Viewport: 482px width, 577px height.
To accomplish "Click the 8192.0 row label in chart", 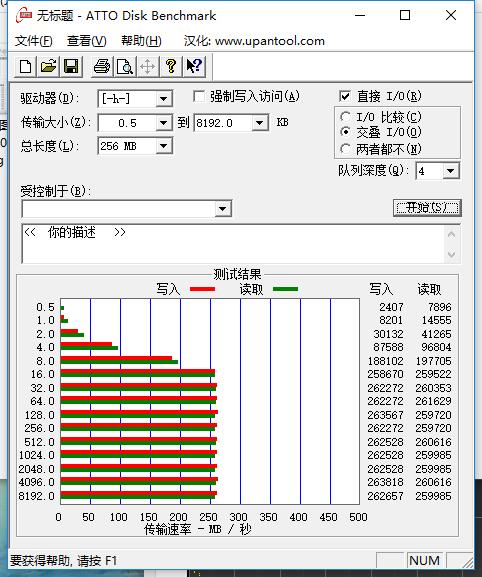I will point(37,496).
